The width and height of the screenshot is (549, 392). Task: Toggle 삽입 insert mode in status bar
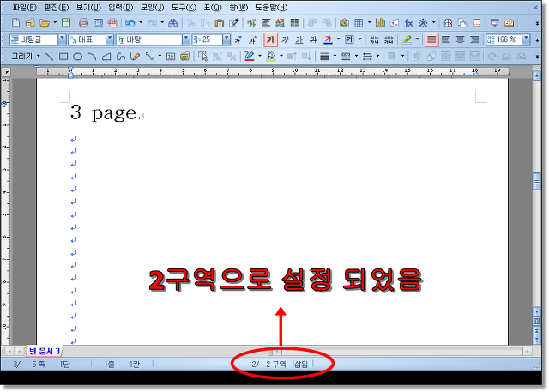[x=301, y=365]
